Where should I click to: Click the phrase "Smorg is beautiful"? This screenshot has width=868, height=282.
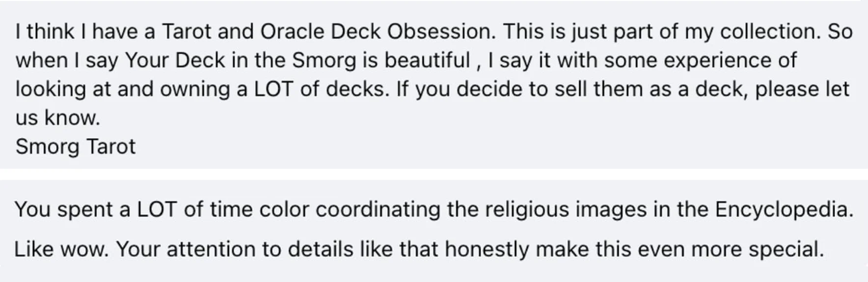tap(381, 60)
